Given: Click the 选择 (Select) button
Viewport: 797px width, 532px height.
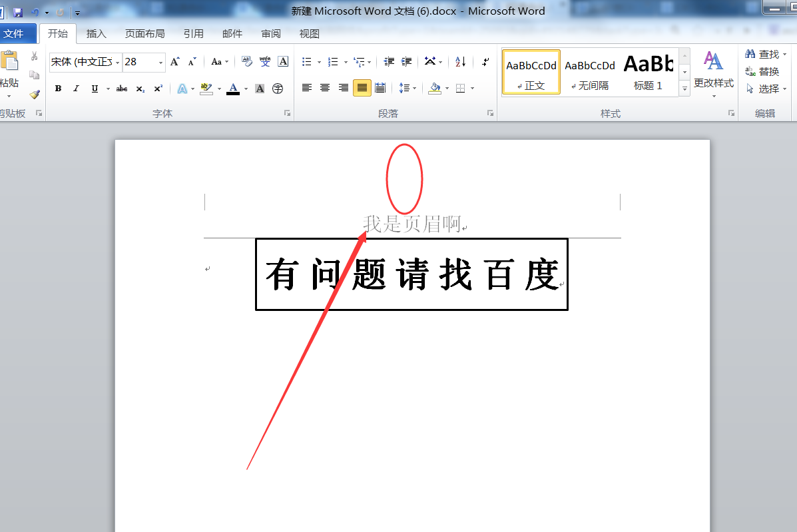Looking at the screenshot, I should click(x=766, y=89).
